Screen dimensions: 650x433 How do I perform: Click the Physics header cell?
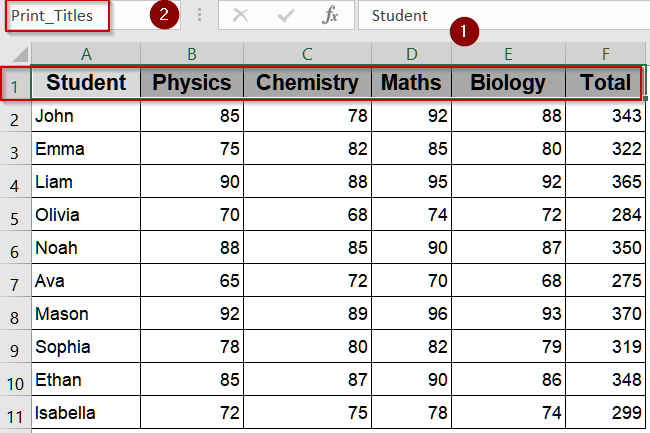pyautogui.click(x=191, y=83)
